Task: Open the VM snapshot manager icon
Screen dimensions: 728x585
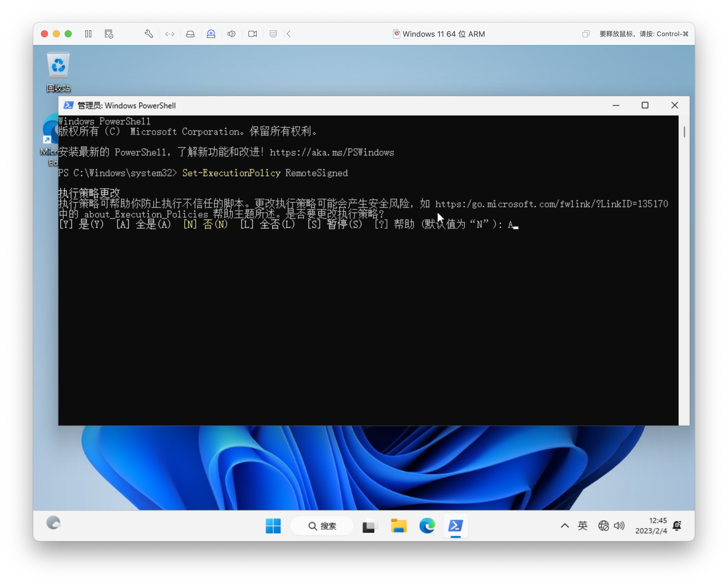Action: click(109, 34)
